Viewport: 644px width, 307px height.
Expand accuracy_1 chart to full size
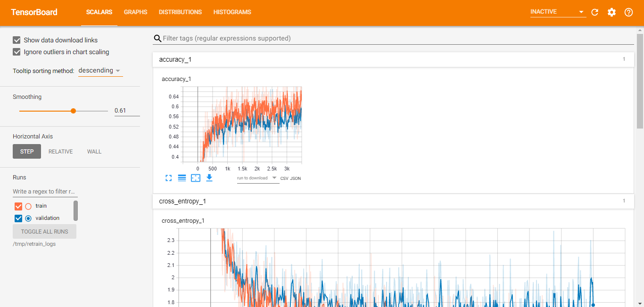pyautogui.click(x=169, y=178)
